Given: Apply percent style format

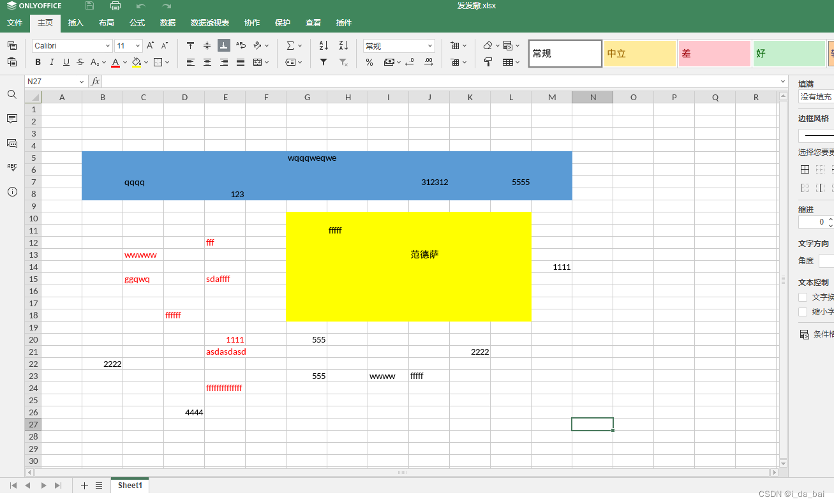Looking at the screenshot, I should coord(369,62).
